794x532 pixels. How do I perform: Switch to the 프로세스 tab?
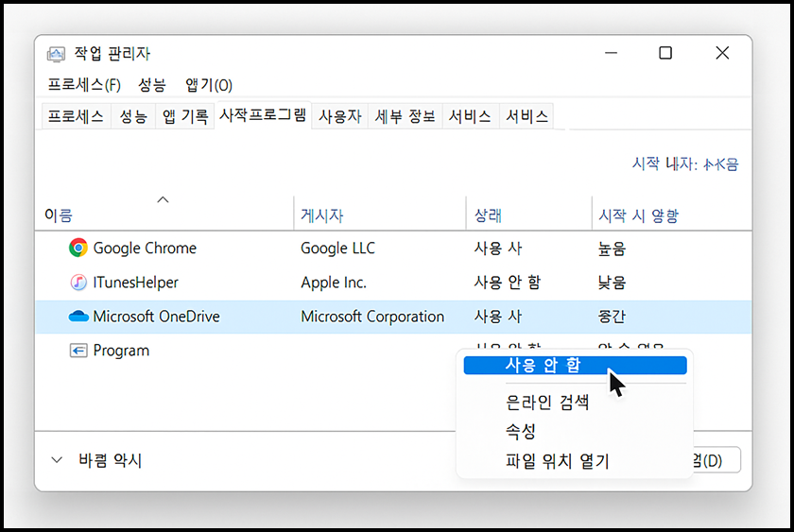pyautogui.click(x=76, y=116)
